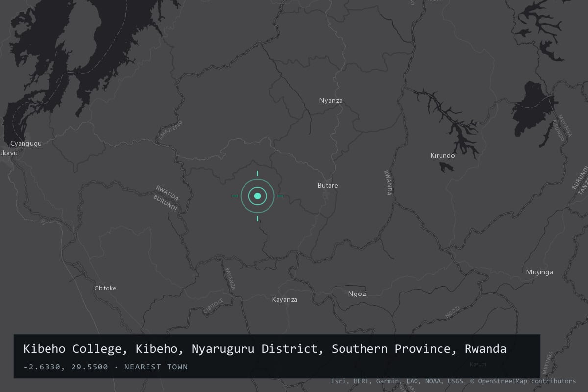Select the Kayanza town label
Viewport: 588px width, 392px height.
click(285, 299)
